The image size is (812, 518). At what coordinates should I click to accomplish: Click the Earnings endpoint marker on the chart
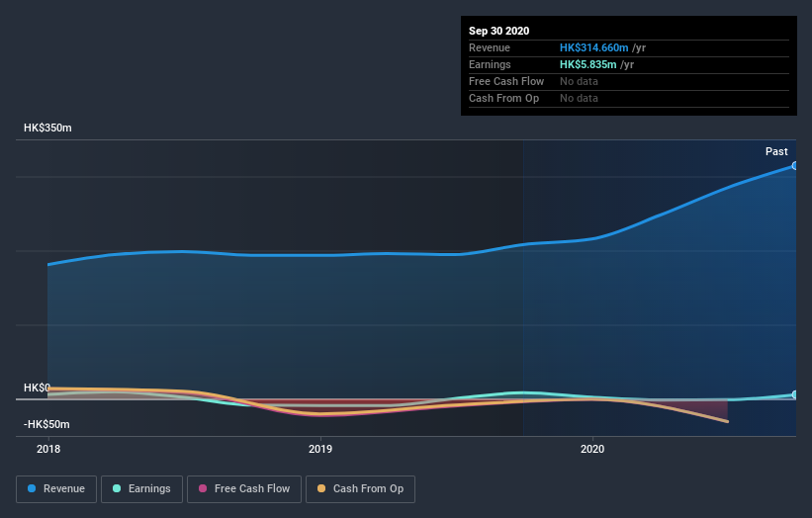795,394
